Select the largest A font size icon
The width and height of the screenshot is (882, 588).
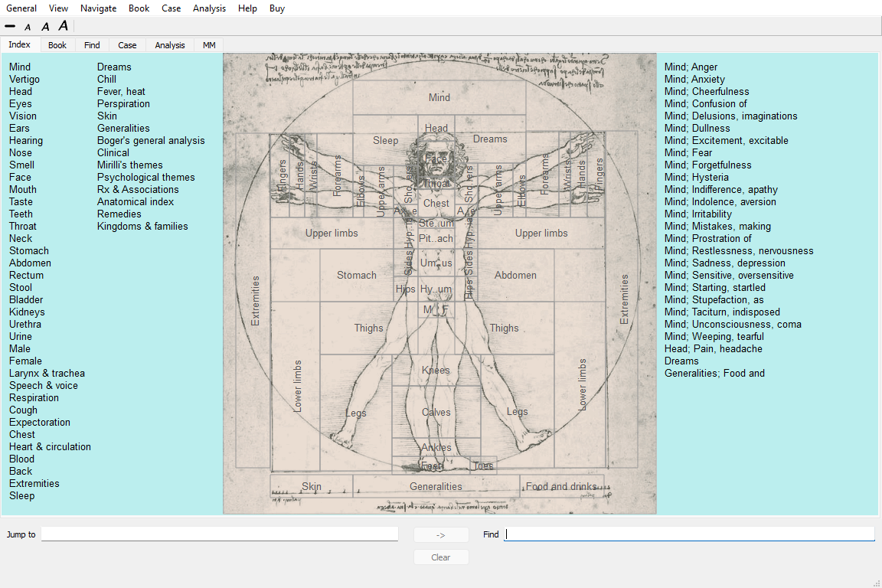coord(63,26)
